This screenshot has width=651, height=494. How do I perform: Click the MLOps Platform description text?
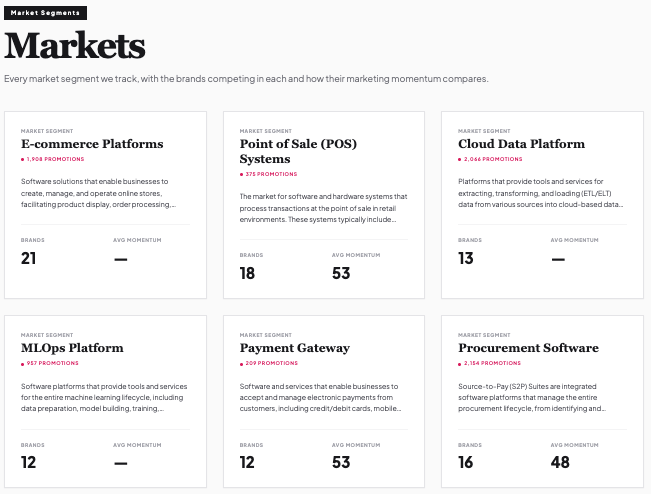click(104, 398)
